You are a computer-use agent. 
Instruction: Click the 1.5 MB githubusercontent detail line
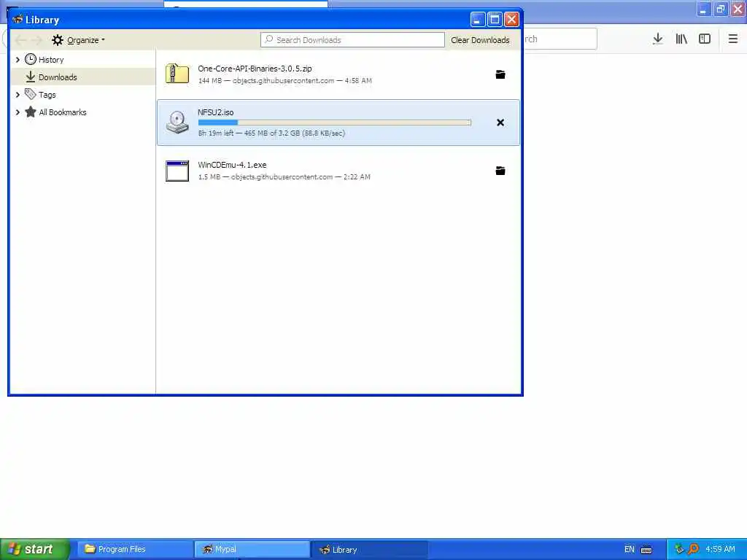coord(284,177)
